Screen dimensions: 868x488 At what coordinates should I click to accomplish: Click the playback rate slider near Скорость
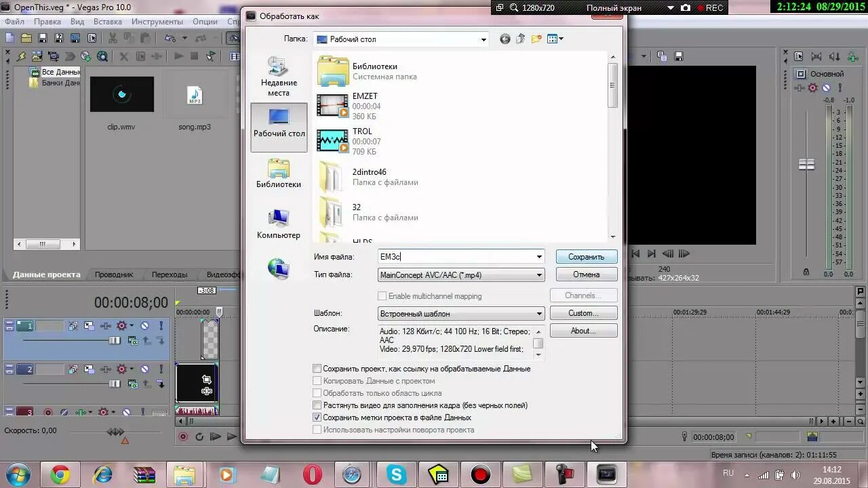coord(115,432)
